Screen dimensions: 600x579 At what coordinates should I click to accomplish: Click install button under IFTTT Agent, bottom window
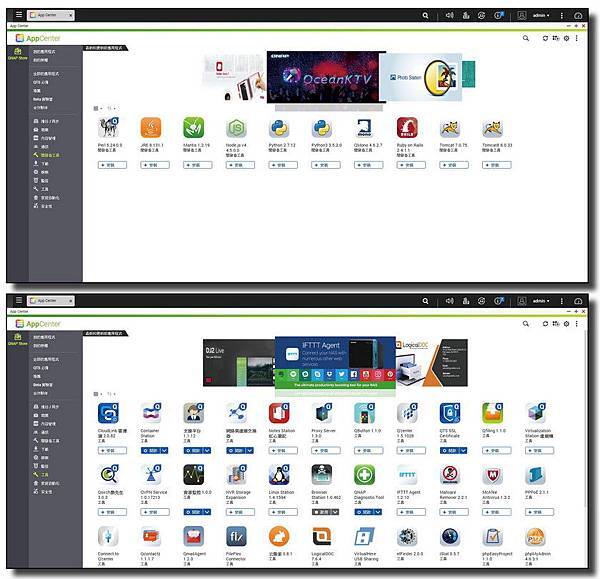[411, 512]
